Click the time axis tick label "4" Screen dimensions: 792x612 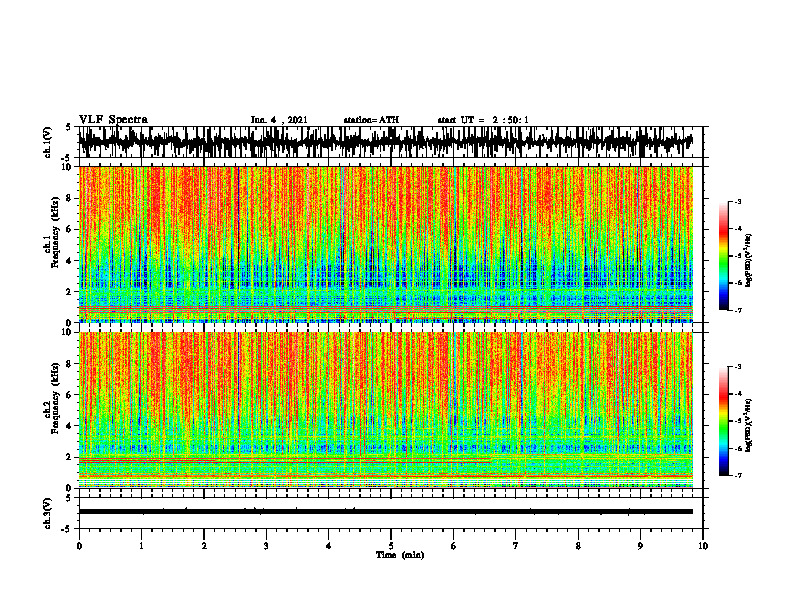click(x=329, y=546)
